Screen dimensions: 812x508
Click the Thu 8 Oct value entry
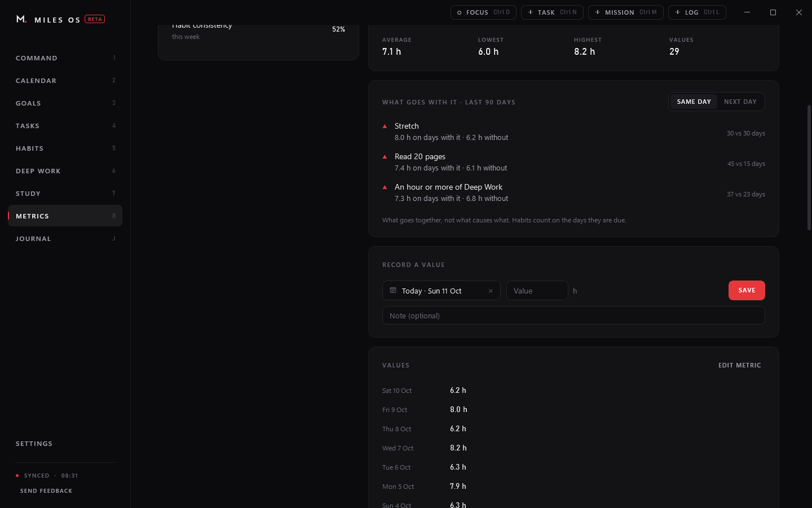[x=573, y=429]
